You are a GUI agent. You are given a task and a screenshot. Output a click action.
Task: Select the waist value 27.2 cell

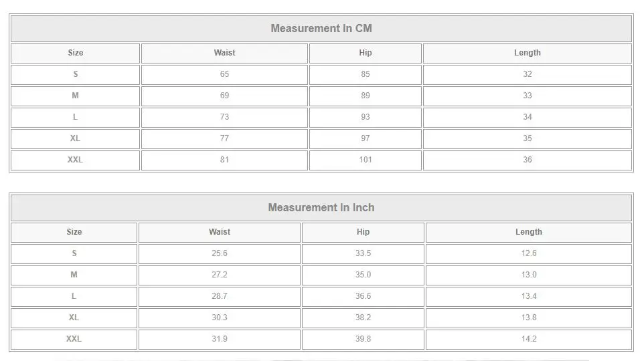click(x=219, y=275)
